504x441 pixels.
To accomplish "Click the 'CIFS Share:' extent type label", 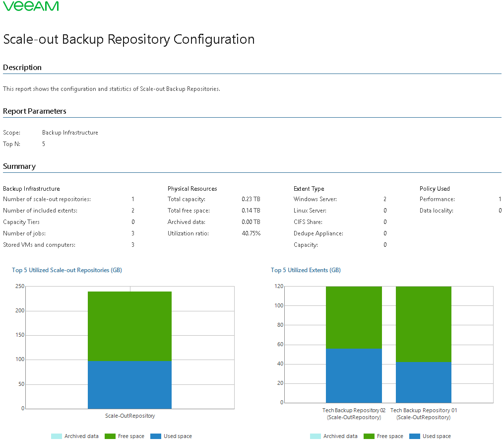I will click(x=308, y=222).
